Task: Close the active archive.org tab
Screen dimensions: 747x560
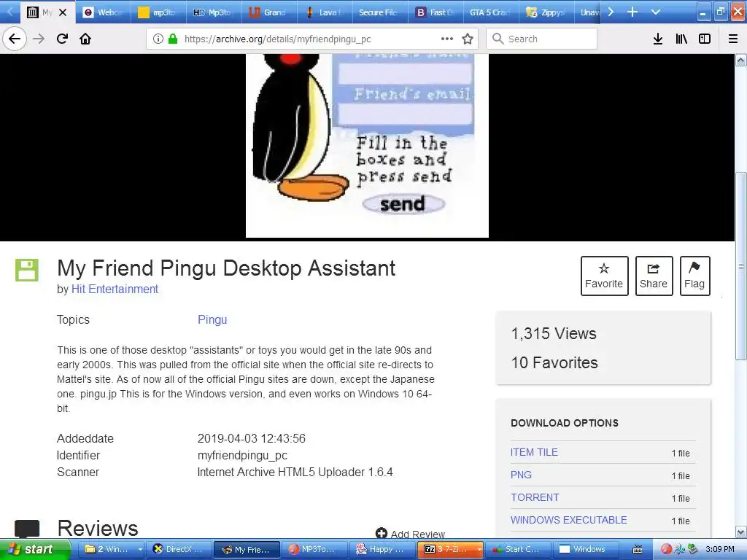Action: (63, 12)
